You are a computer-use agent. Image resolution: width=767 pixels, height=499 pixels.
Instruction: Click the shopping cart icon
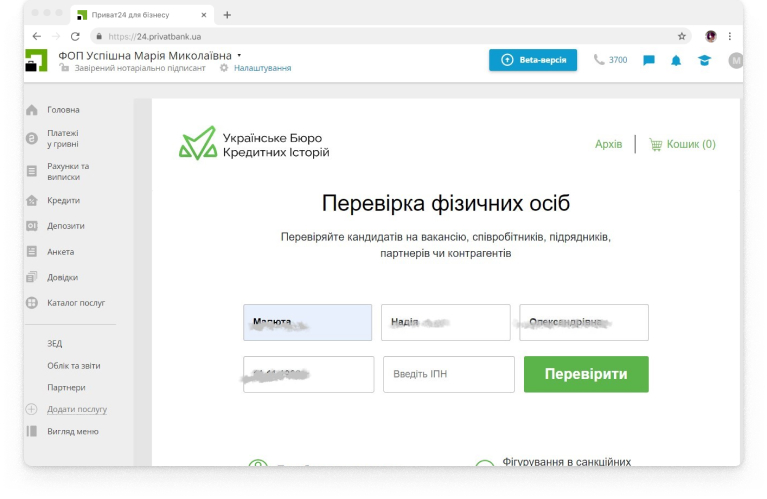(x=655, y=144)
